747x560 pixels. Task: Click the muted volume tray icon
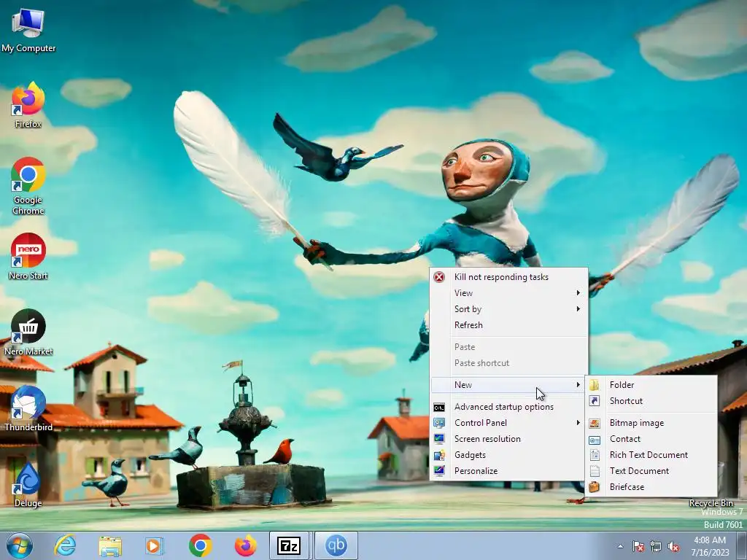click(x=673, y=547)
